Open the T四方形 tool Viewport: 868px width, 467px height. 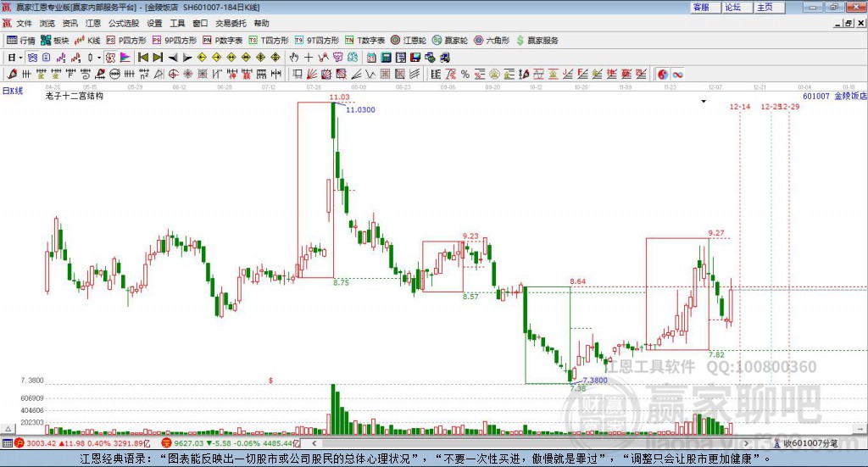pyautogui.click(x=269, y=41)
